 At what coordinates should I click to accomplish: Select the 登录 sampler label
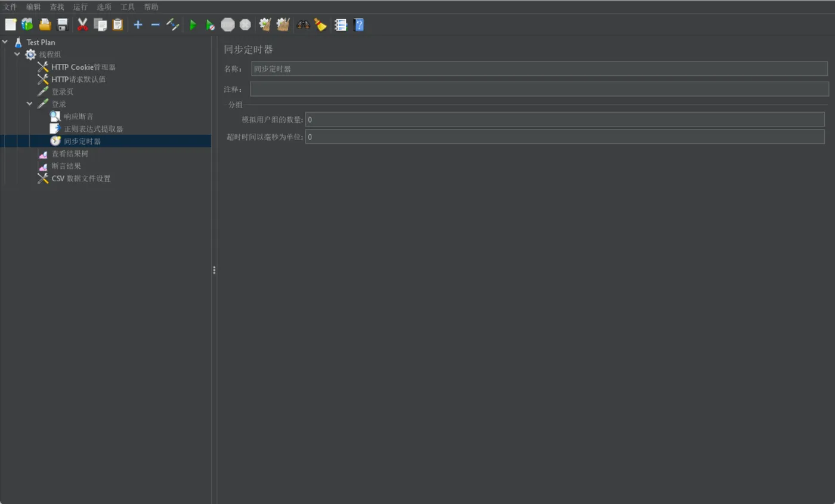click(58, 104)
